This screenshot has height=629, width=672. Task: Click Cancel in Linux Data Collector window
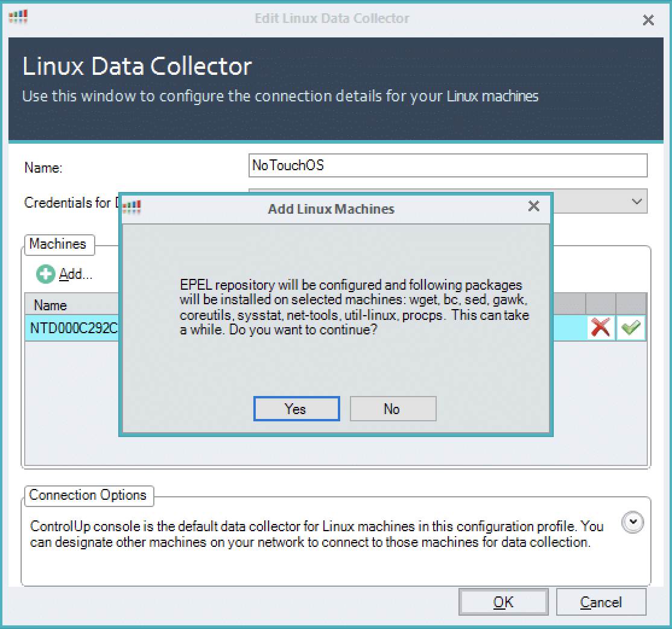pos(601,602)
